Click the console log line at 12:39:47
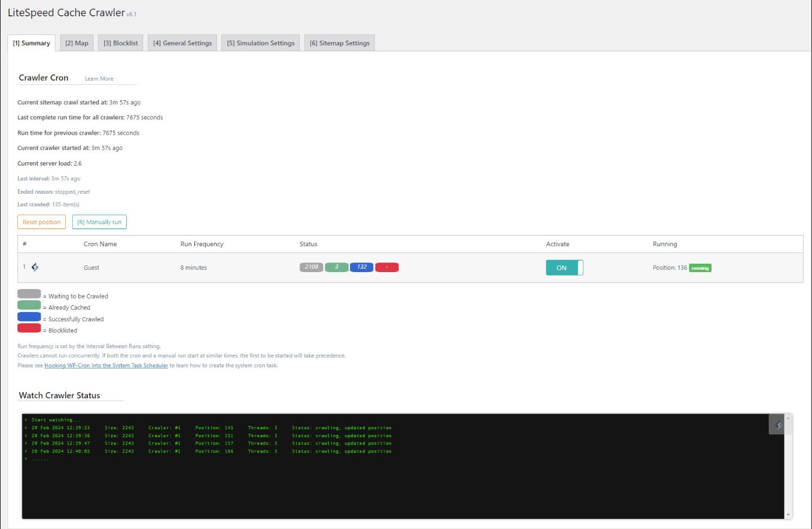This screenshot has height=529, width=812. [208, 443]
